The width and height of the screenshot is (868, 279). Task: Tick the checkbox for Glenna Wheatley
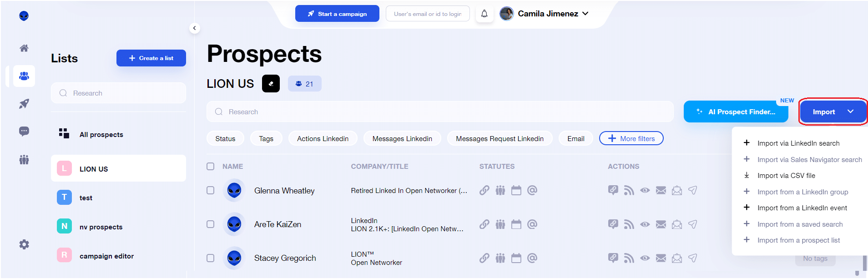click(x=210, y=190)
